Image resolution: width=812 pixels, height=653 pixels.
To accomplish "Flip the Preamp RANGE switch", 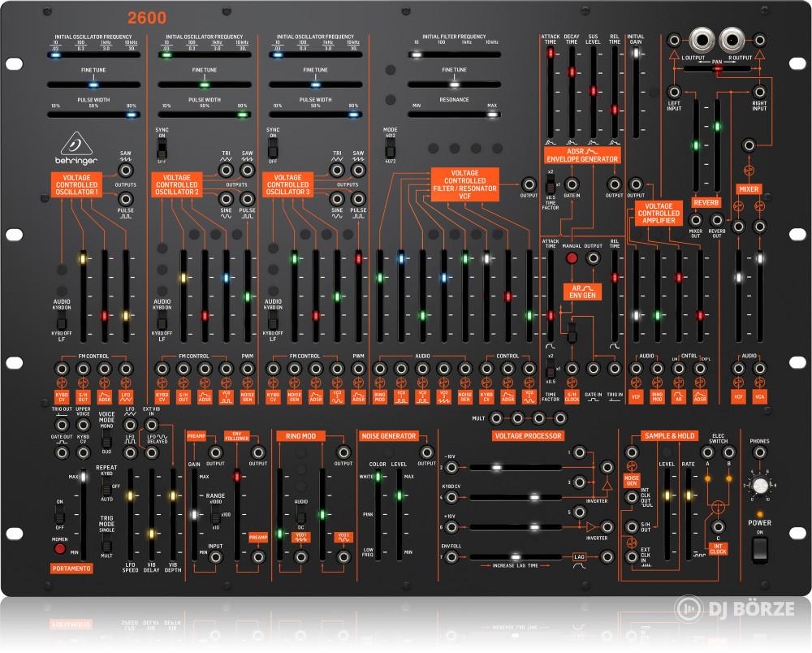I will pos(215,515).
